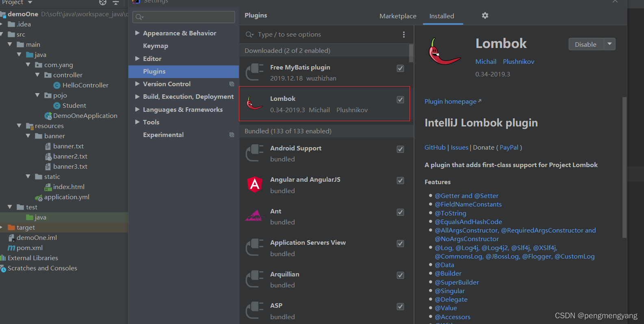The height and width of the screenshot is (324, 644).
Task: Open the plugin list three-dots options menu
Action: [x=403, y=35]
